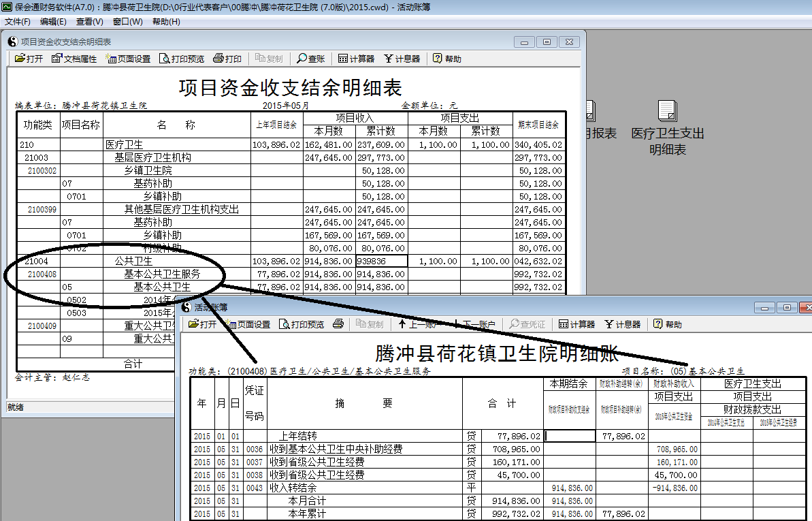Click 页面设置 in the 明细账 toolbar

tap(249, 323)
